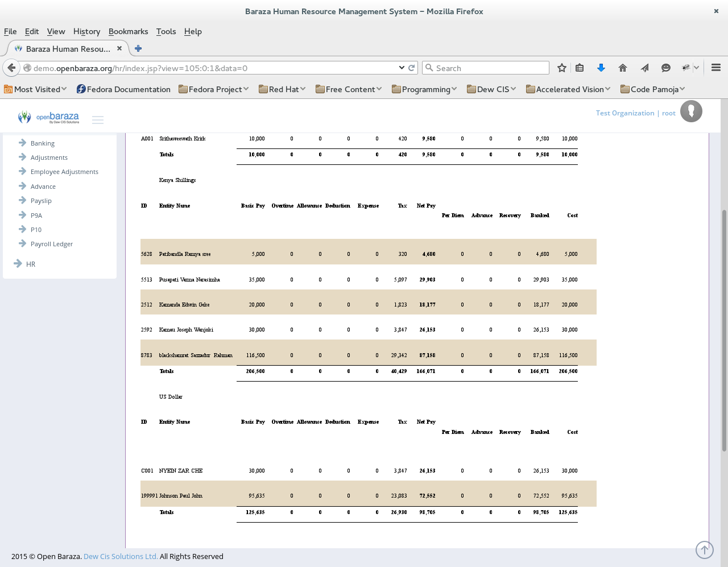Click the scroll-to-top arrow circle
728x567 pixels.
click(x=705, y=549)
